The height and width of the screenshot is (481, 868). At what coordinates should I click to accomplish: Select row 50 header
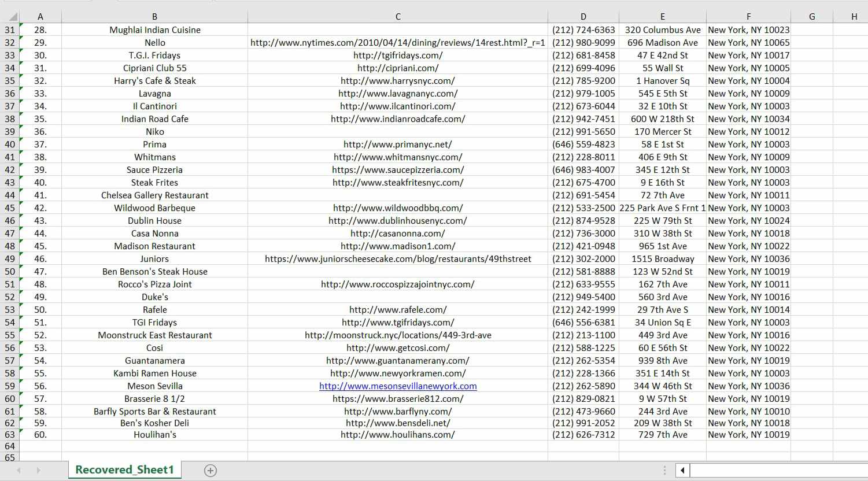pos(10,272)
